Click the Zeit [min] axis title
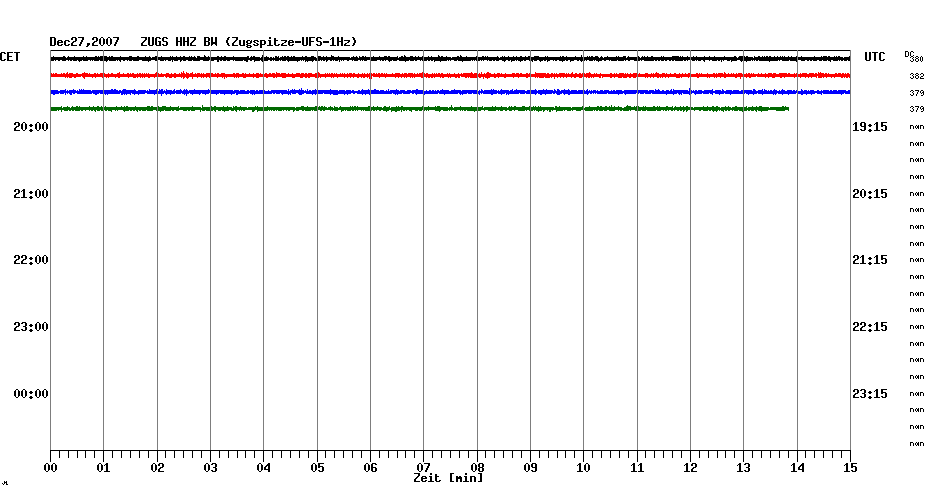This screenshot has width=930, height=494. (x=448, y=478)
